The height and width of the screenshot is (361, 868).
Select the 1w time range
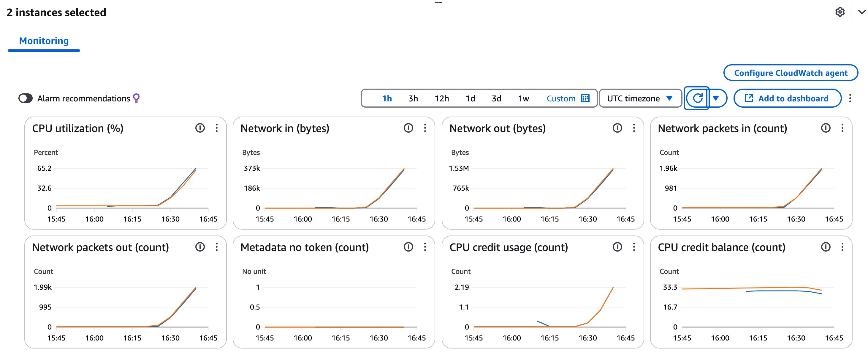click(523, 98)
